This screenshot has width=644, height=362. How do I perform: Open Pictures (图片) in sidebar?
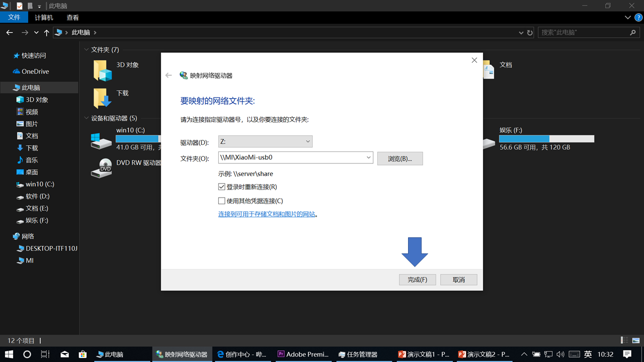pos(32,124)
